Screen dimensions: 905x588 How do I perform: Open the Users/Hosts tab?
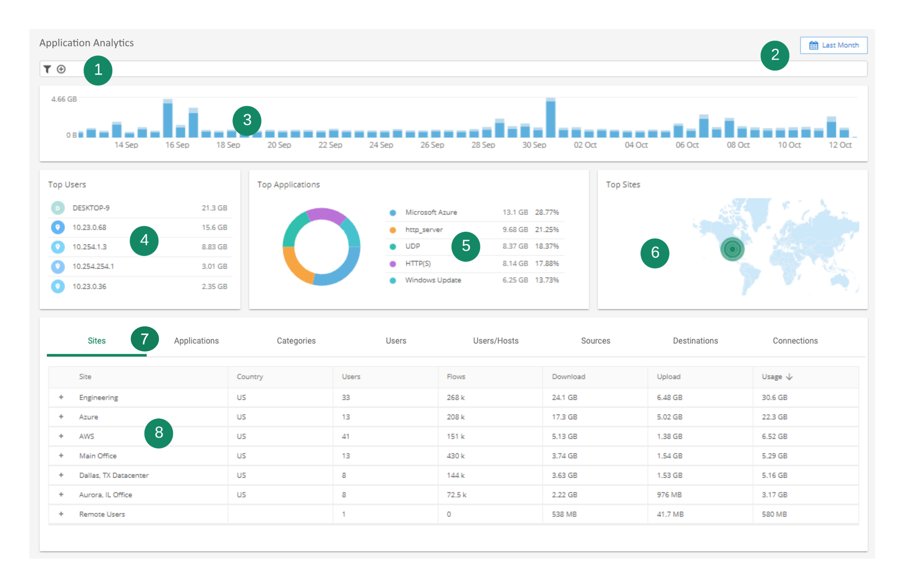coord(496,341)
